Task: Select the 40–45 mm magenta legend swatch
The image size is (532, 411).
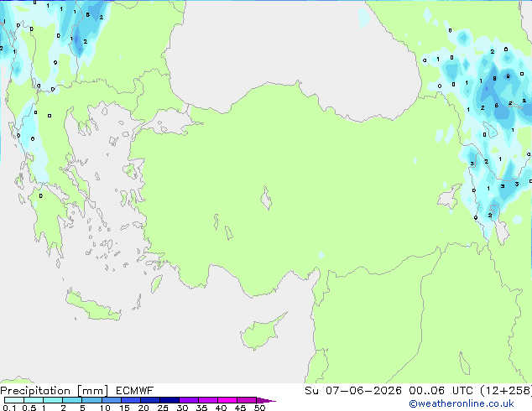Action: click(x=227, y=400)
